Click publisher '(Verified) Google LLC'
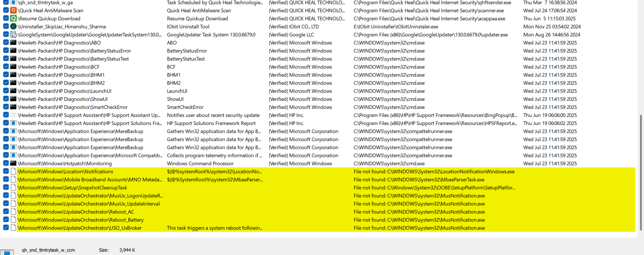 point(291,35)
